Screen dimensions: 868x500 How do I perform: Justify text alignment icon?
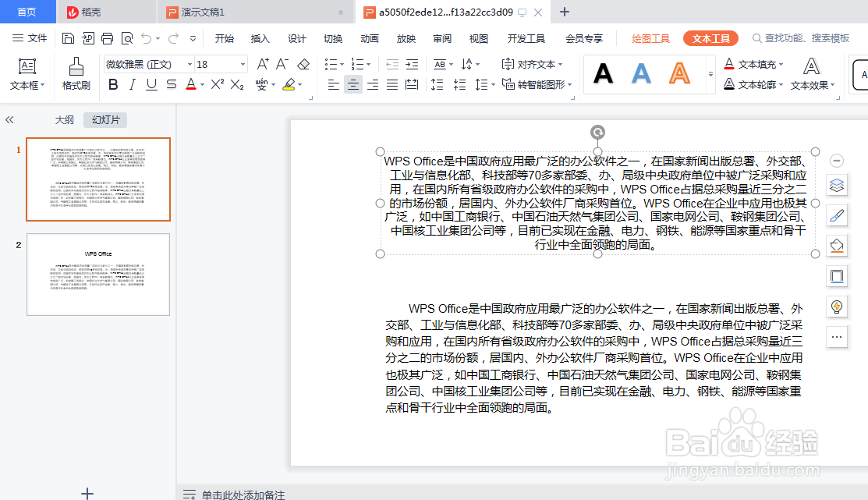click(392, 85)
